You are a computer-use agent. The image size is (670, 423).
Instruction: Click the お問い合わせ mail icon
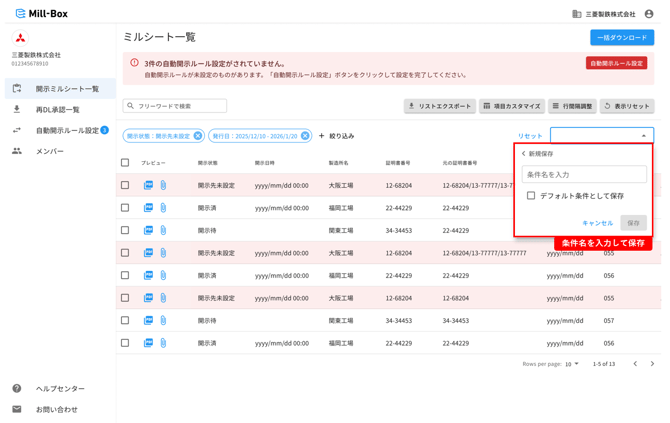point(17,409)
